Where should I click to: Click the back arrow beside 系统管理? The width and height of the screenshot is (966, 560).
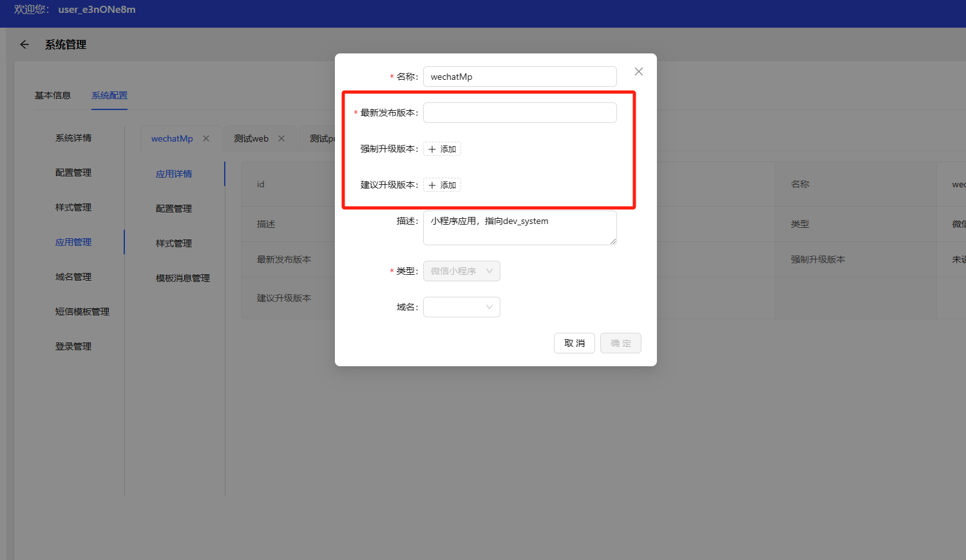[24, 44]
